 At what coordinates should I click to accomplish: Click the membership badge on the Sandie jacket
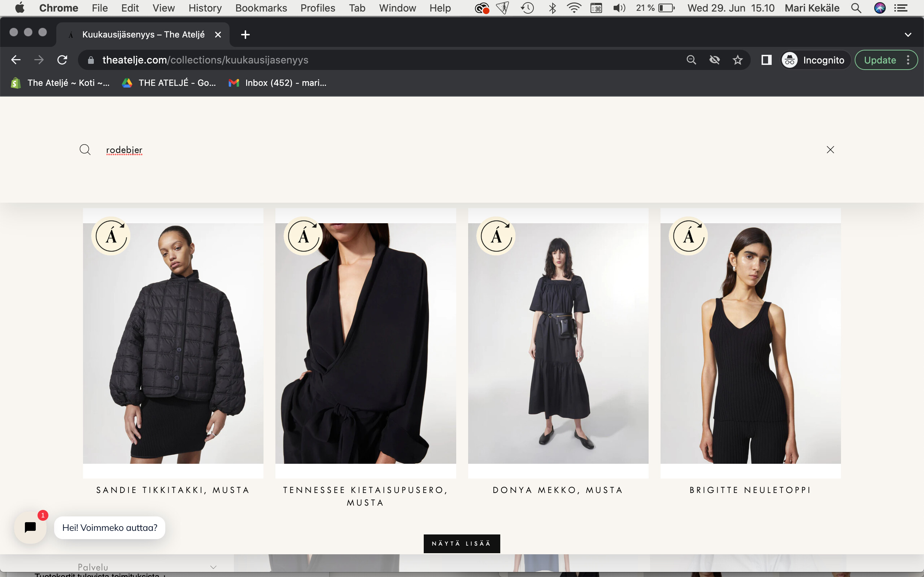pyautogui.click(x=111, y=236)
